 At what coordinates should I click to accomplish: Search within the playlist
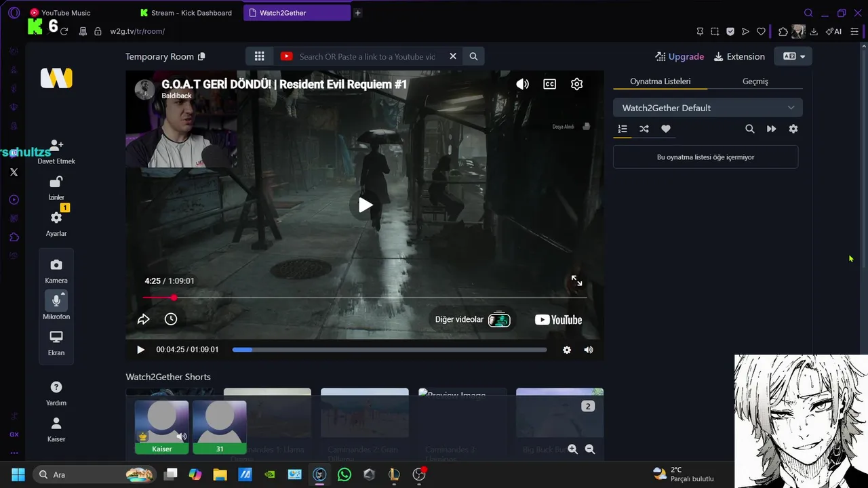(749, 129)
